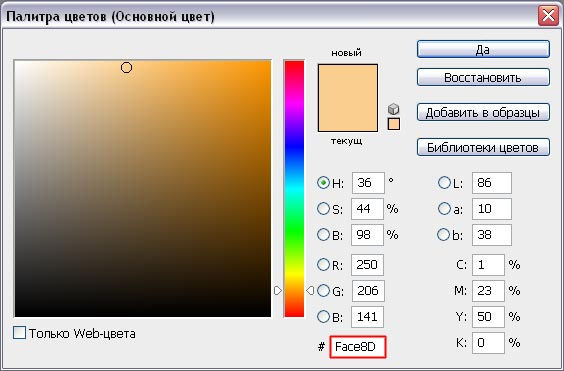Select the Lab b radio button
564x371 pixels.
[x=444, y=235]
